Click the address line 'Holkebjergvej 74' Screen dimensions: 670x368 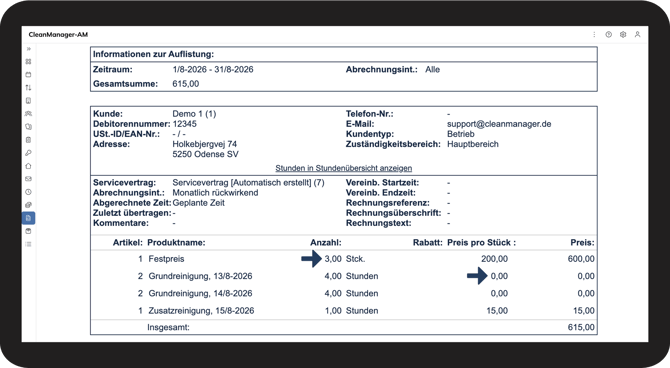(x=205, y=144)
